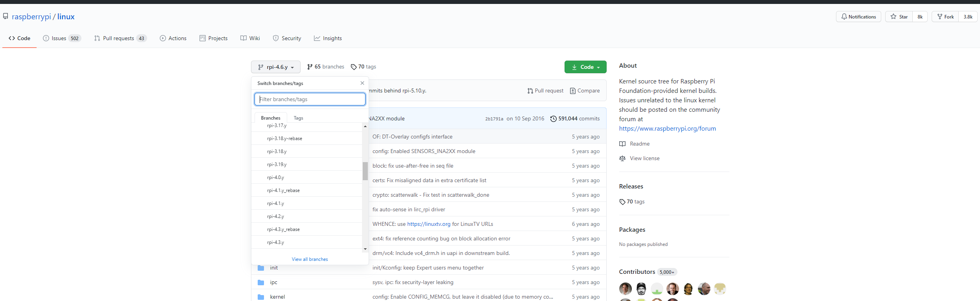This screenshot has height=301, width=980.
Task: Open the Releases heading link
Action: click(x=631, y=186)
